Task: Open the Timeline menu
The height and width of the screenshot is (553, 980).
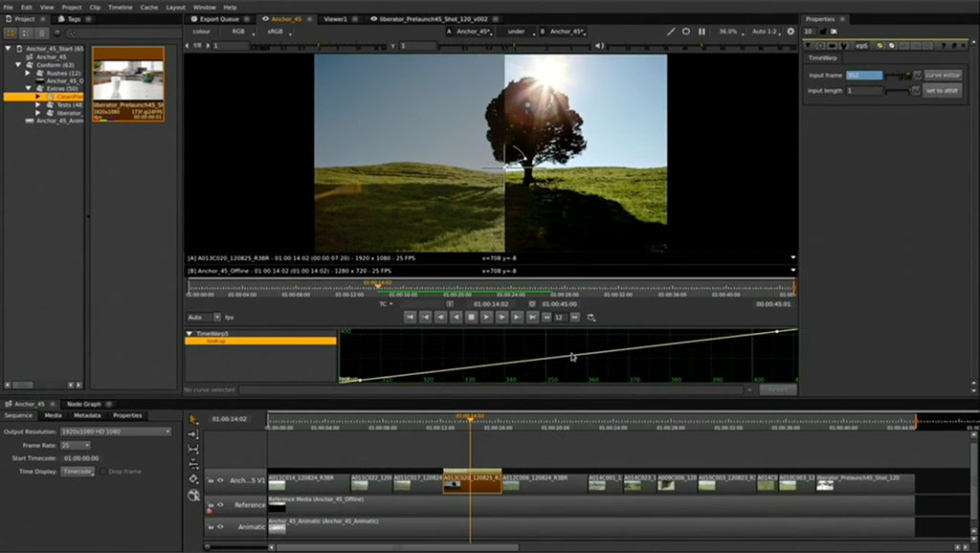Action: point(120,7)
